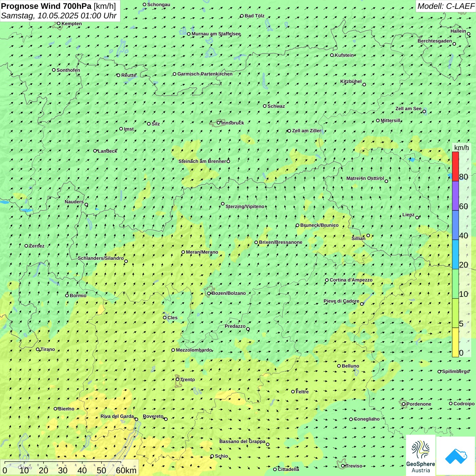476x476 pixels.
Task: Click the Bassano del Grappa label
Action: click(x=242, y=441)
